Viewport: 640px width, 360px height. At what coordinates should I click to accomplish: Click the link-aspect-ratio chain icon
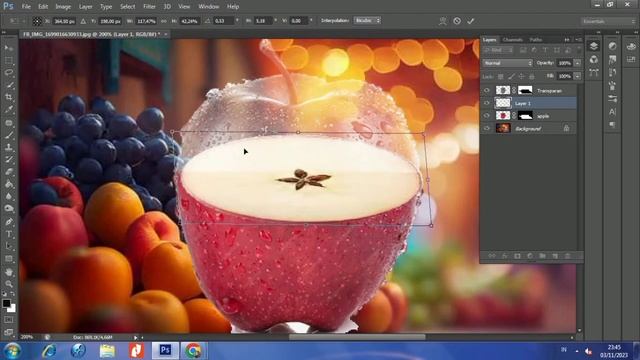164,21
